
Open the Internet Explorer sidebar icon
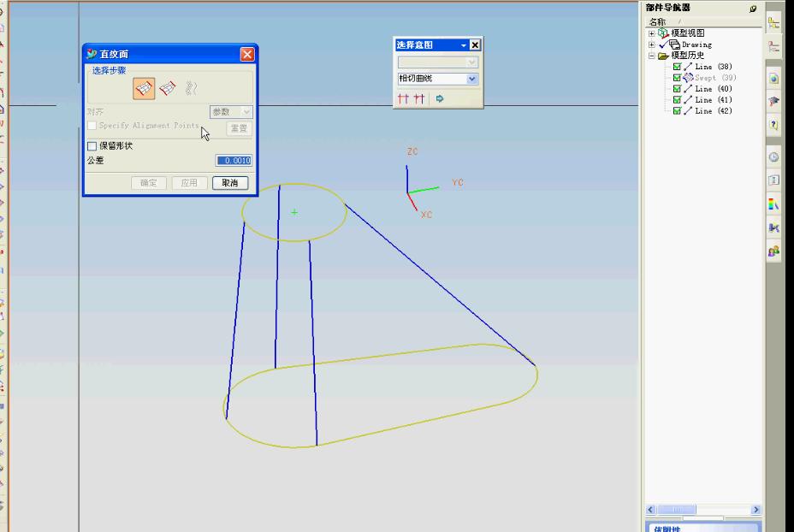[x=773, y=79]
